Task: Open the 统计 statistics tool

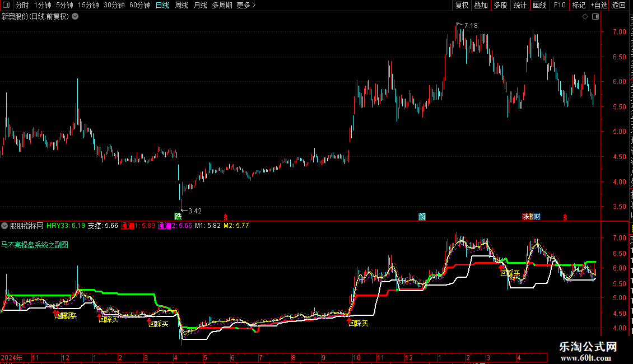Action: [x=519, y=5]
